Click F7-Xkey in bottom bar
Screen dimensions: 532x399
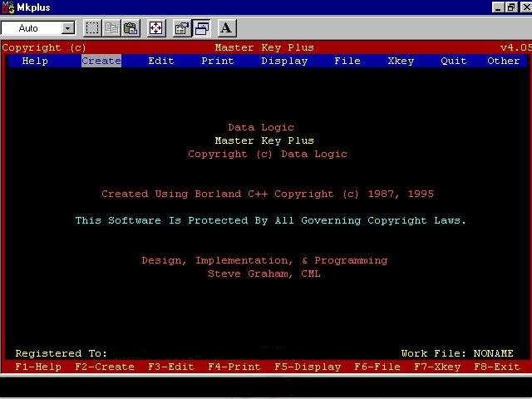tap(437, 367)
